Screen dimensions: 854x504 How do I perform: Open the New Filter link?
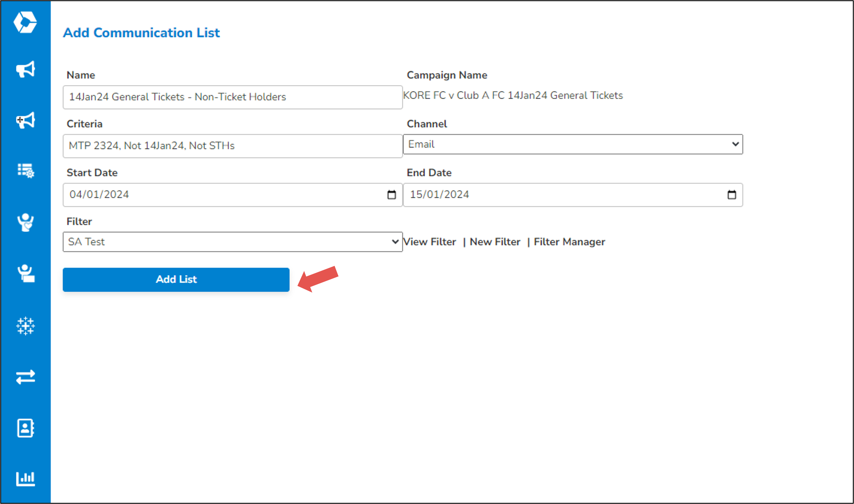[x=495, y=242]
